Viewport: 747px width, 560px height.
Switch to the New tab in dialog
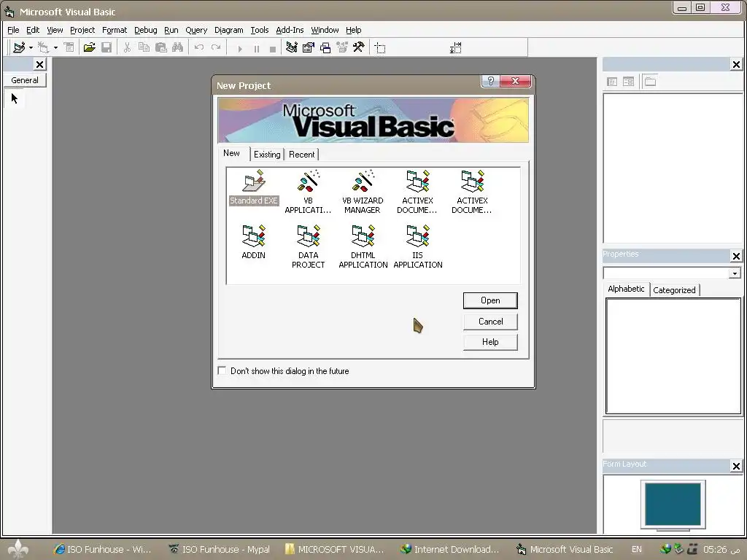231,153
